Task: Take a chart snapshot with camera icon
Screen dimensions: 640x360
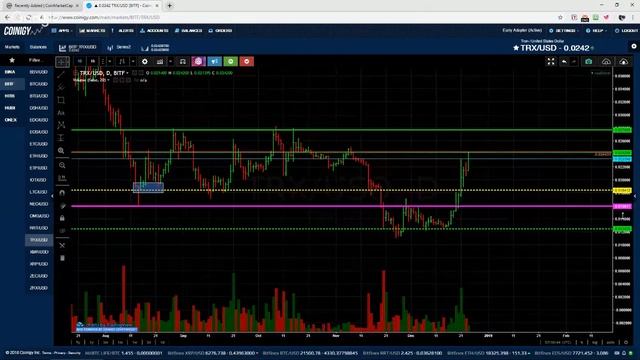Action: (588, 62)
